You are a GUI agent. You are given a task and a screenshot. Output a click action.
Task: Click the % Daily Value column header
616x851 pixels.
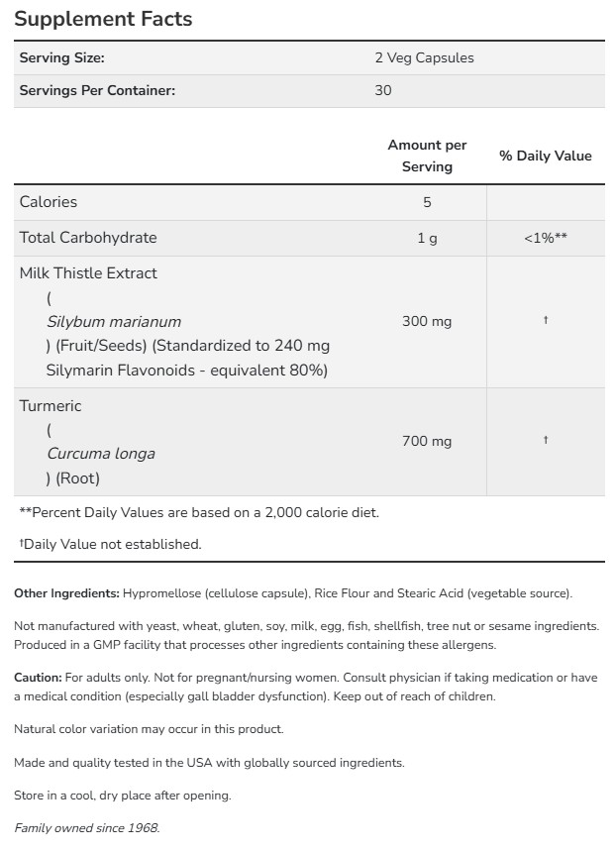(x=545, y=156)
